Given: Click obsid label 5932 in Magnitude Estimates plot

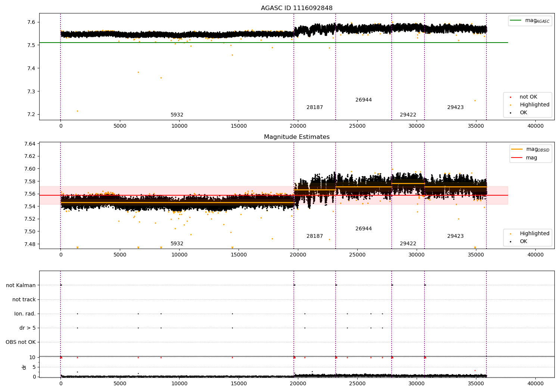Looking at the screenshot, I should pos(177,244).
